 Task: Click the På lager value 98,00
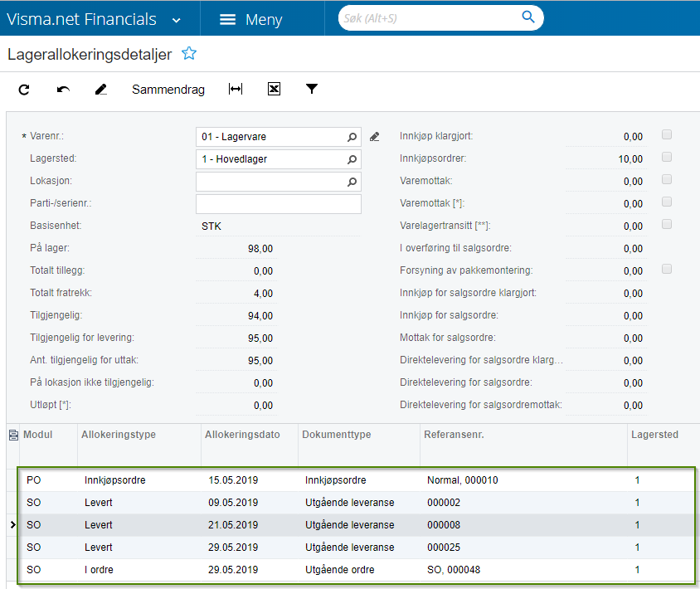[260, 249]
